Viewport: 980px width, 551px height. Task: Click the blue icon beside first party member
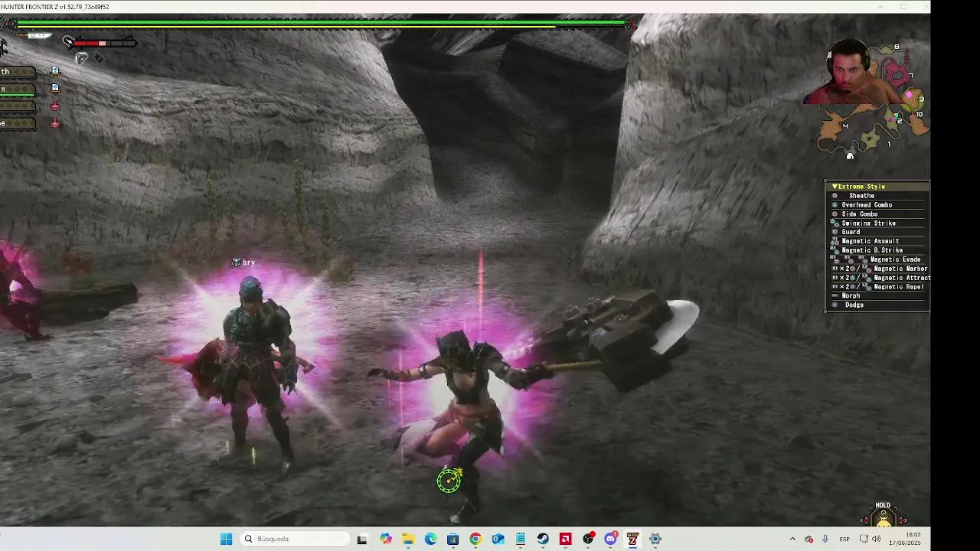(x=55, y=71)
